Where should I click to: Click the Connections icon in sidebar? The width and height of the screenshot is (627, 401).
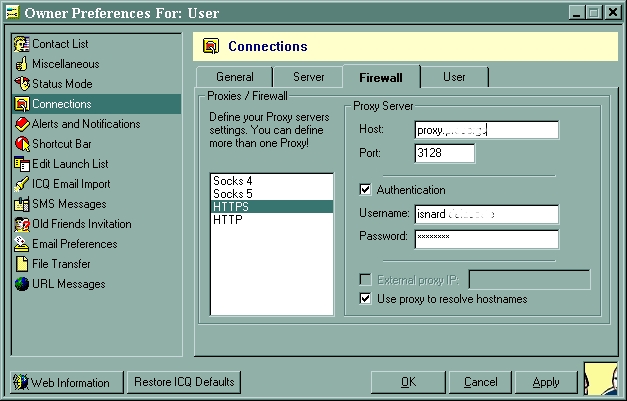point(22,104)
